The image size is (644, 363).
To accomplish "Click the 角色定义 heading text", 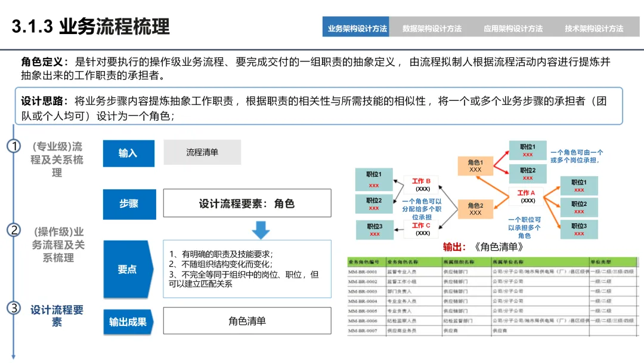I will pyautogui.click(x=45, y=62).
